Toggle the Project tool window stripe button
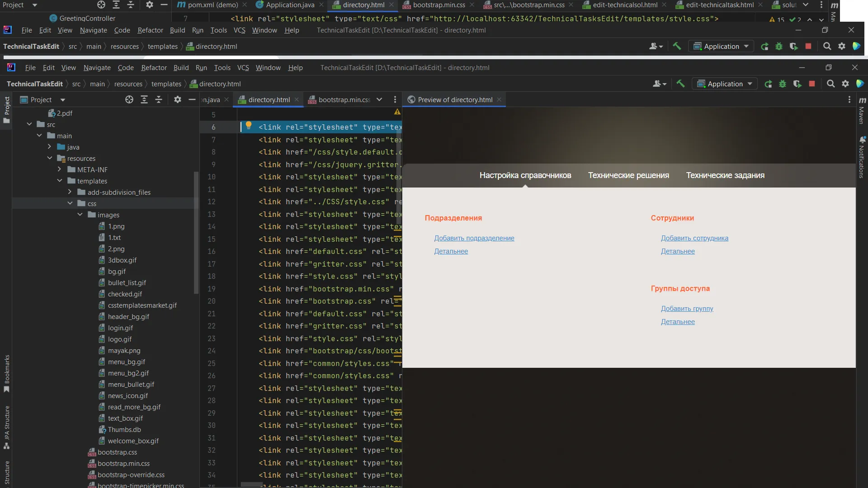Screen dimensions: 868x488 [7, 110]
